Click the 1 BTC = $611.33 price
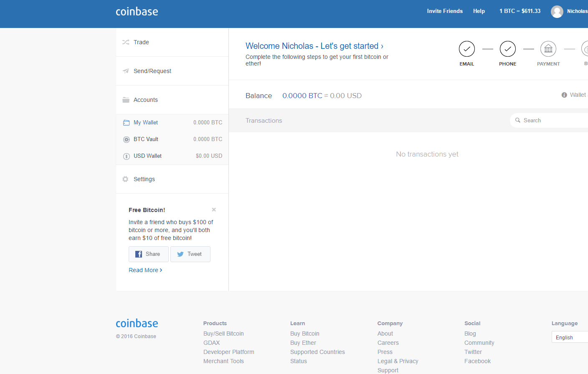 click(520, 11)
